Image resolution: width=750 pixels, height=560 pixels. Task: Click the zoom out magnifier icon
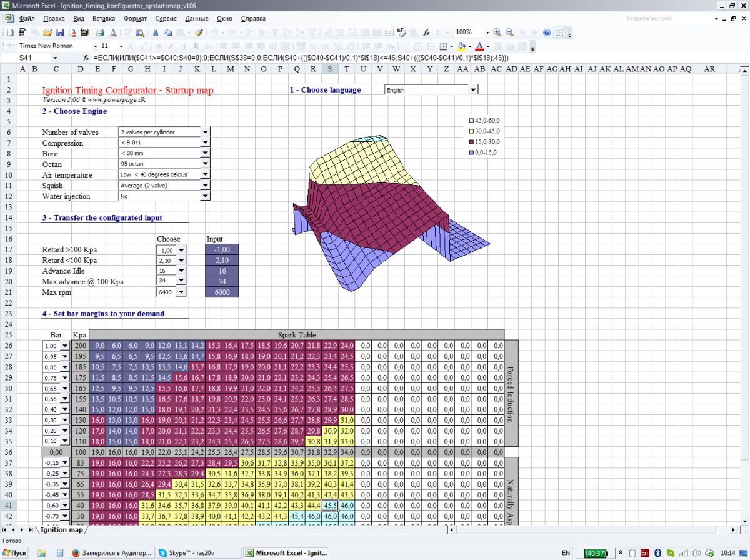coord(509,32)
